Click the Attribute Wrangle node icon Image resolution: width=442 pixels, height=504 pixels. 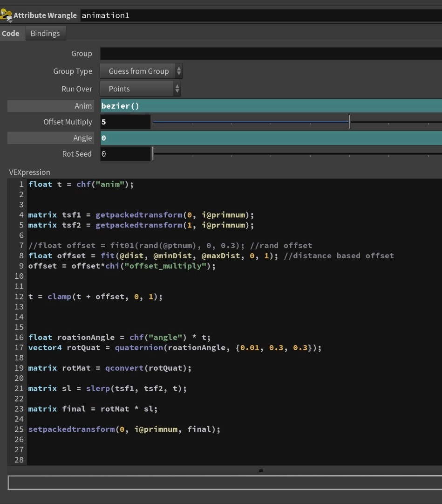pyautogui.click(x=7, y=15)
